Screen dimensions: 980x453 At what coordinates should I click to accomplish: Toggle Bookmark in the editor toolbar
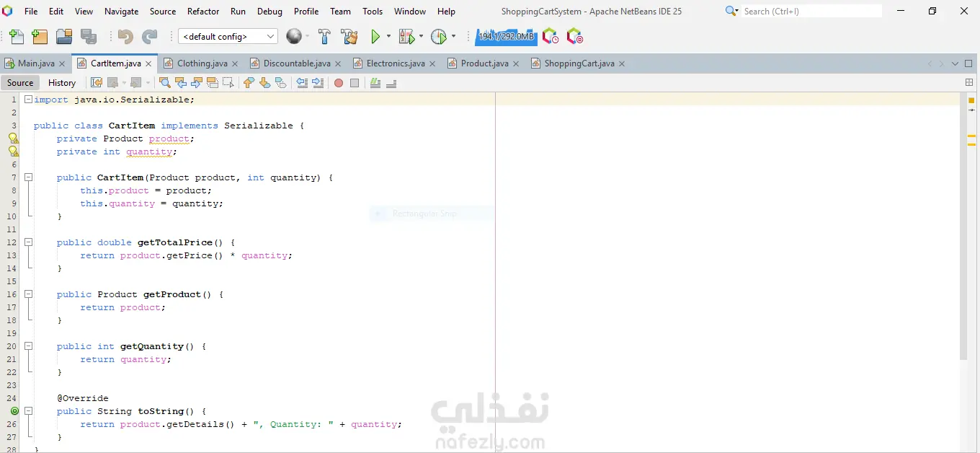(281, 83)
